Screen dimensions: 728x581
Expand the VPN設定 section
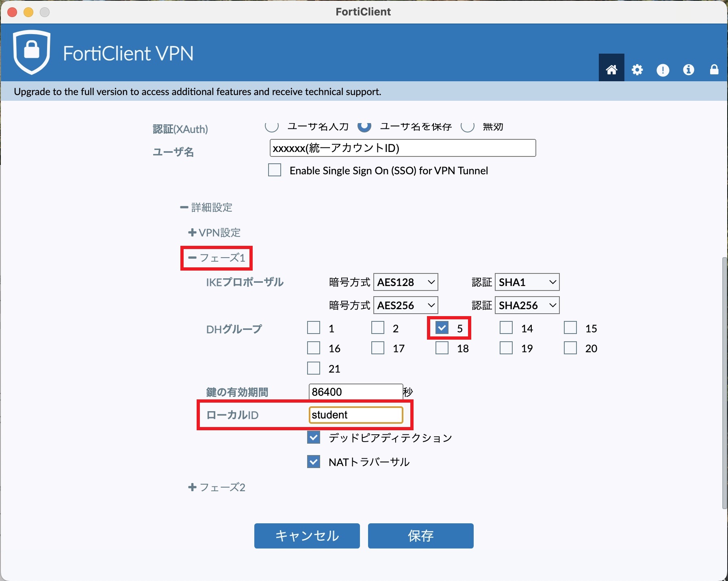click(x=214, y=232)
